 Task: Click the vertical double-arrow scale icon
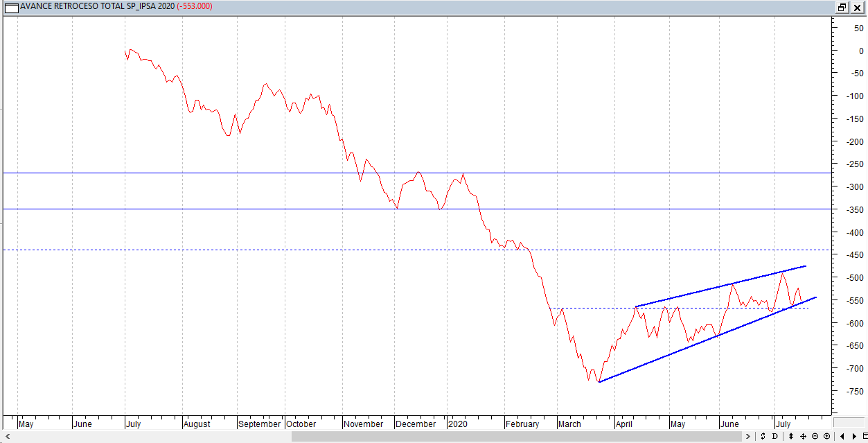click(791, 436)
